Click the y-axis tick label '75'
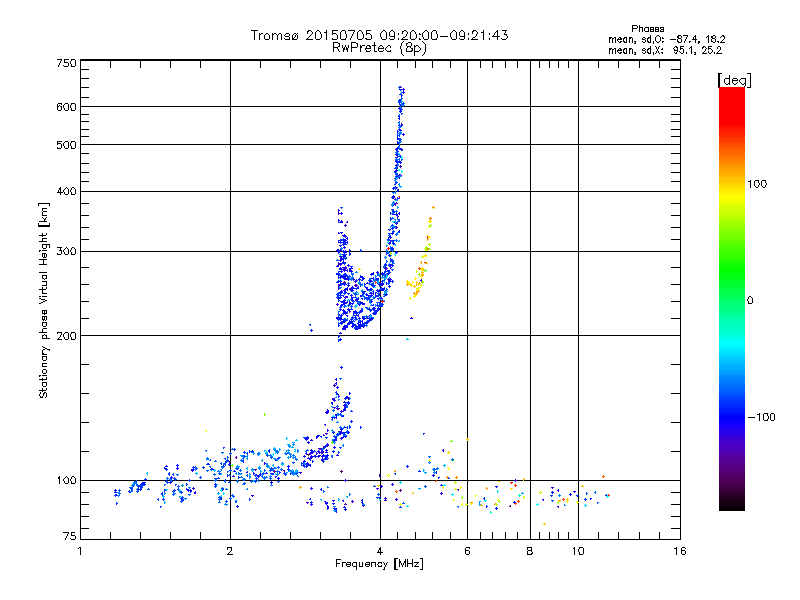 coord(70,536)
